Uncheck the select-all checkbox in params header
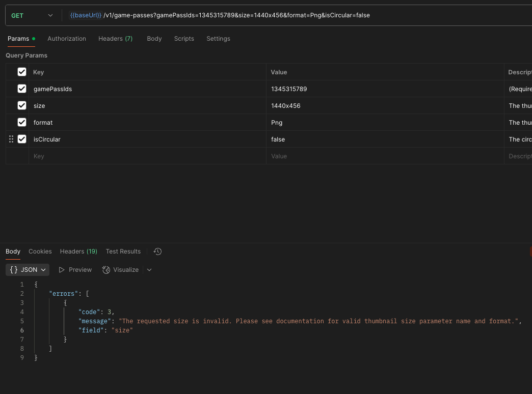Image resolution: width=532 pixels, height=394 pixels. click(21, 72)
